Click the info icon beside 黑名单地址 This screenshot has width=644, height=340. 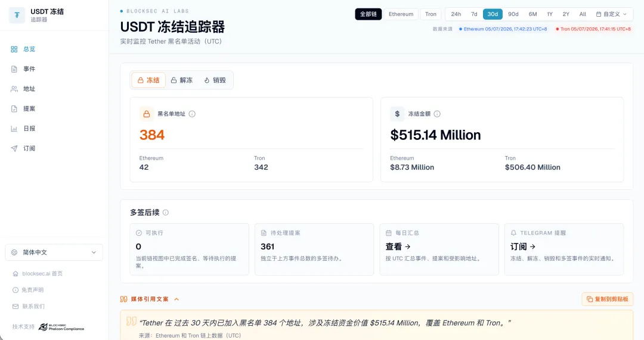192,114
